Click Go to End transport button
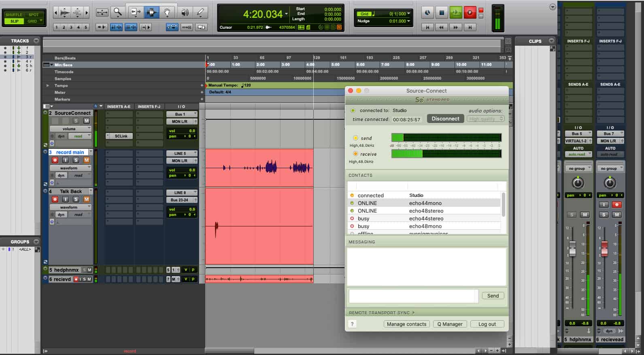This screenshot has height=355, width=644. coord(470,27)
